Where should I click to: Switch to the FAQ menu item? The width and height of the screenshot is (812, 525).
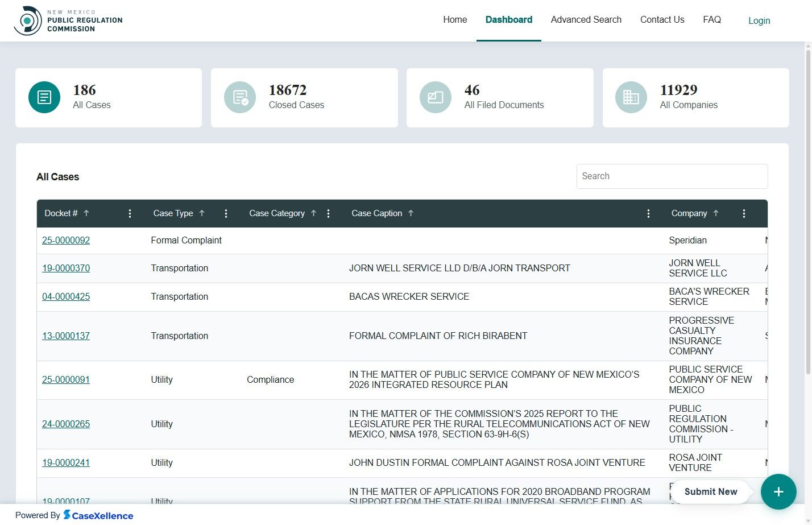pyautogui.click(x=712, y=19)
